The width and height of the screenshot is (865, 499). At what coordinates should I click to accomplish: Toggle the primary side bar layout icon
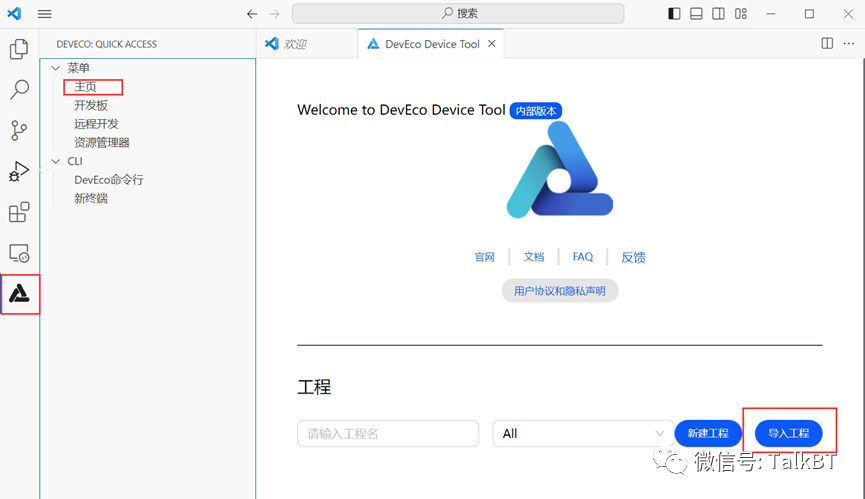(x=674, y=14)
